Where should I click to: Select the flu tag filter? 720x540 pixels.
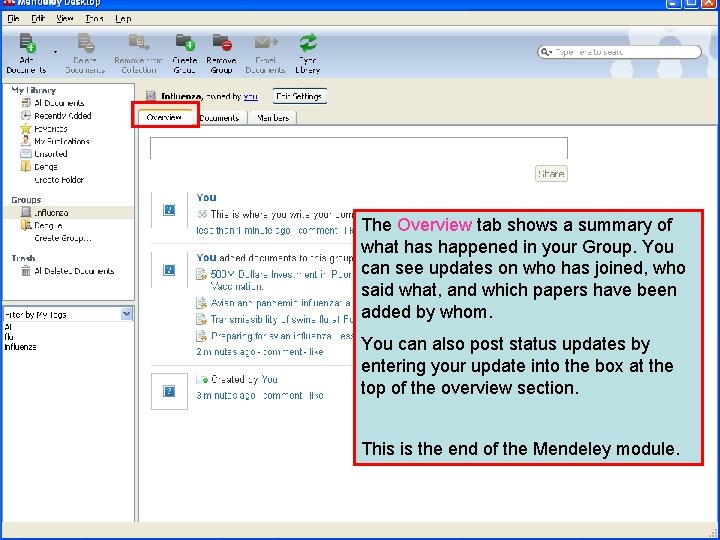pos(9,337)
